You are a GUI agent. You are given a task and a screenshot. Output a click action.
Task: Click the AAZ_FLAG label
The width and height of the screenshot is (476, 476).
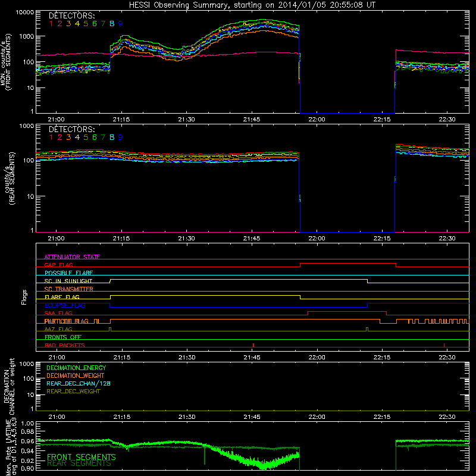pyautogui.click(x=58, y=329)
